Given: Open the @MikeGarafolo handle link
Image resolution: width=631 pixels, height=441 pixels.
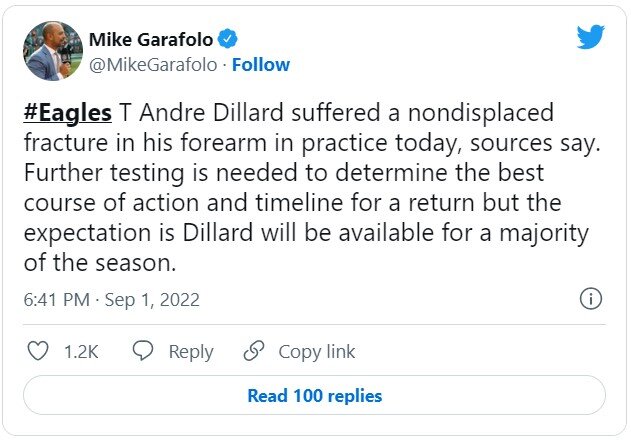Looking at the screenshot, I should coord(154,65).
